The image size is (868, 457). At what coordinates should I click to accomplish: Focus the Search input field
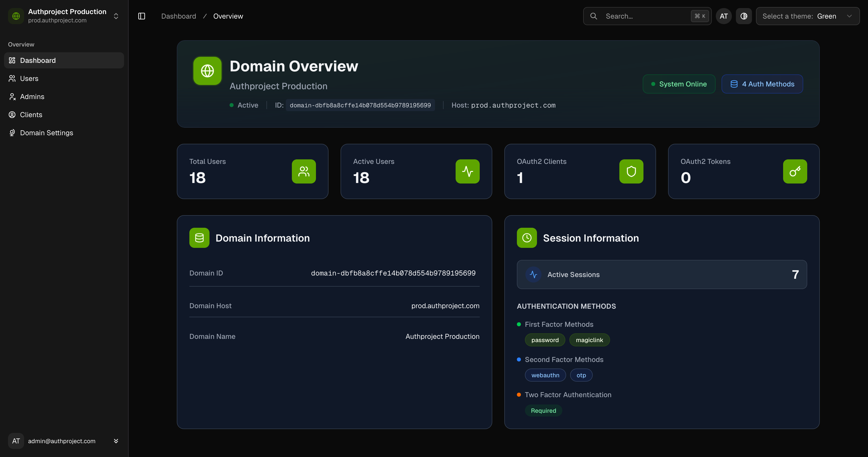(x=647, y=16)
